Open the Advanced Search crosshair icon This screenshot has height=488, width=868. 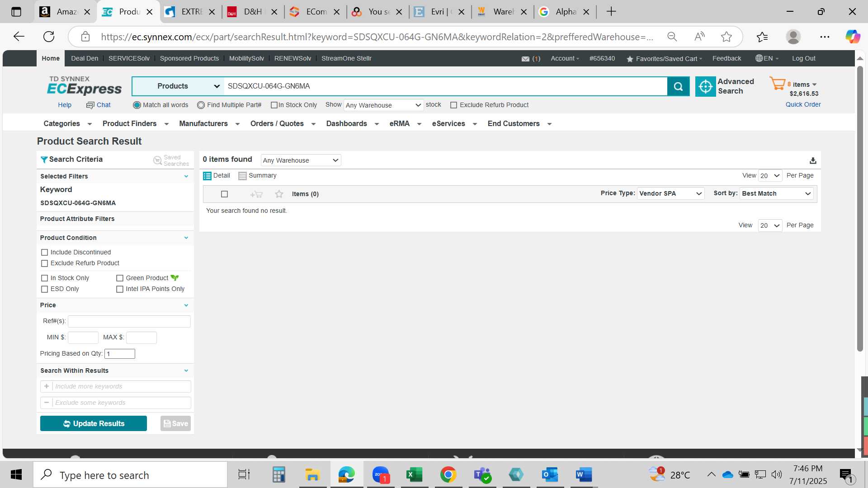pyautogui.click(x=705, y=86)
